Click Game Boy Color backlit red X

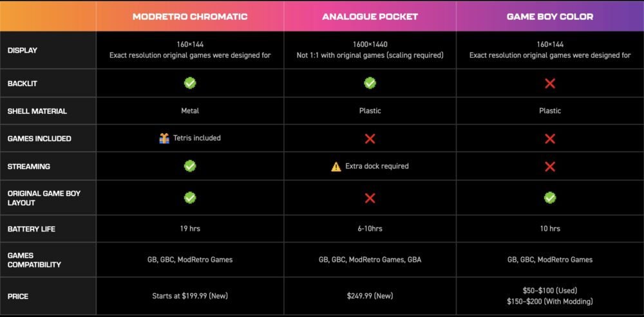(x=550, y=84)
